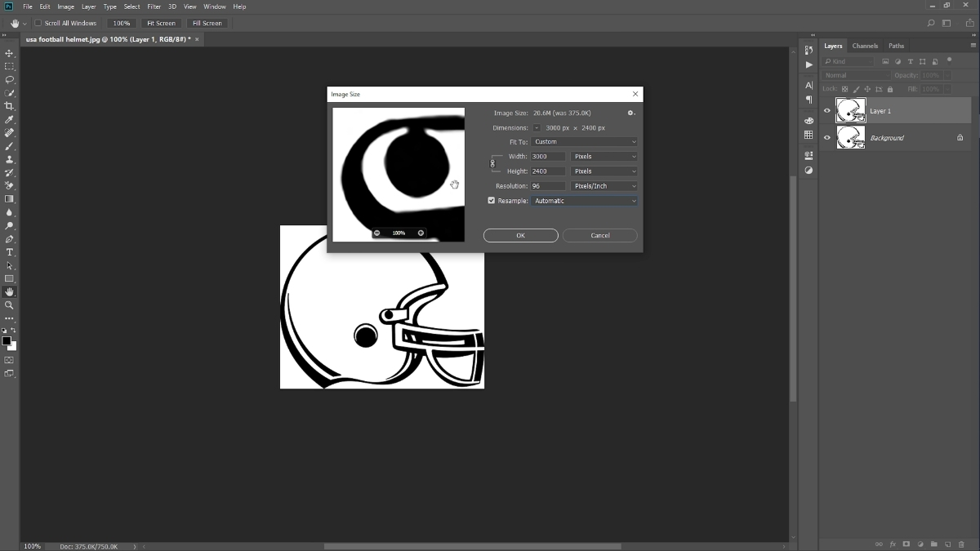Hide the Background layer eye

826,138
